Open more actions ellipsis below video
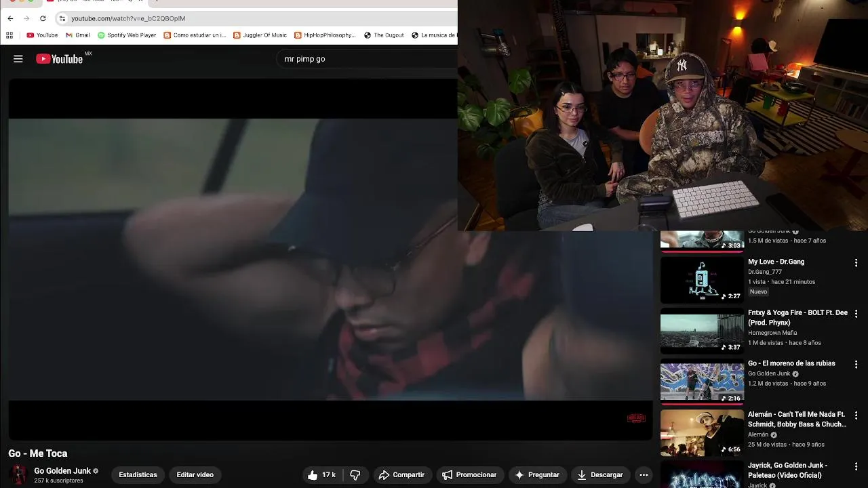Screen dimensions: 868x488 [x=644, y=474]
